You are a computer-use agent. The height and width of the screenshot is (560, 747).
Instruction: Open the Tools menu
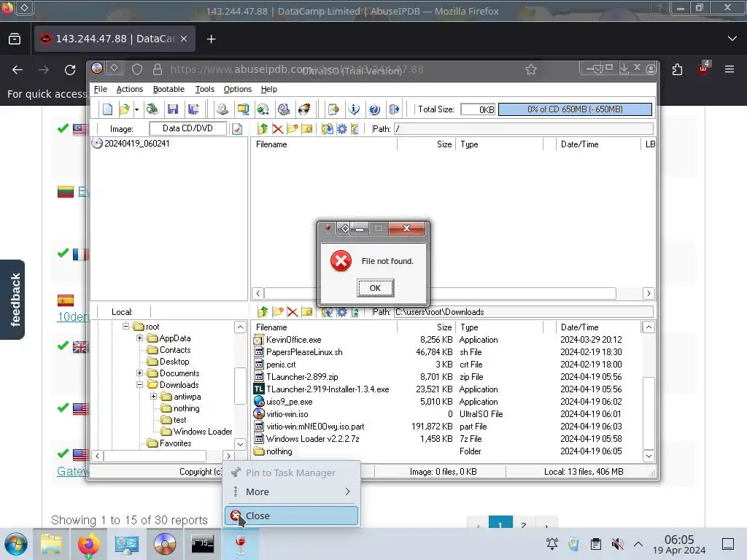coord(205,89)
